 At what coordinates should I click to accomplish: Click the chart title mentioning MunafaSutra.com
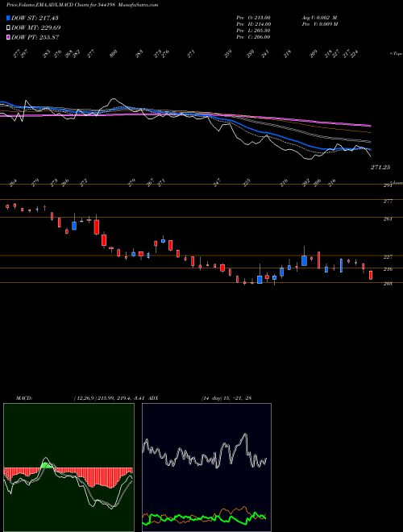(x=82, y=5)
